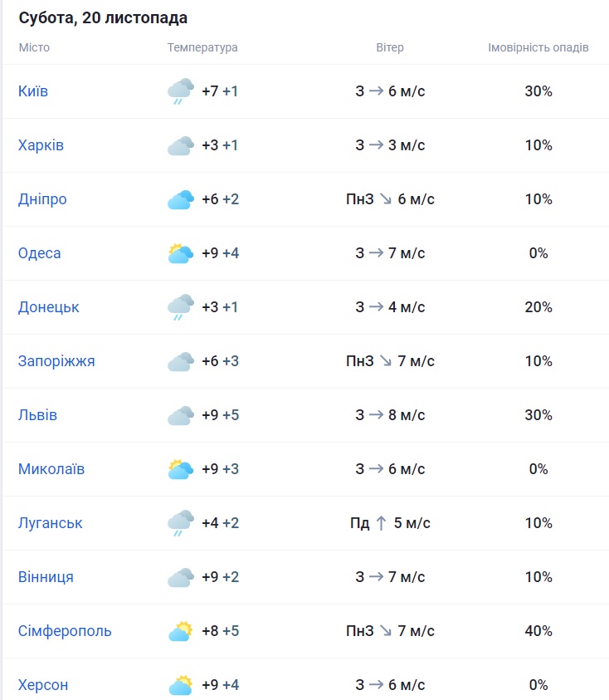Click the rainy cloud icon for Київ
Image resolution: width=609 pixels, height=700 pixels.
(180, 91)
